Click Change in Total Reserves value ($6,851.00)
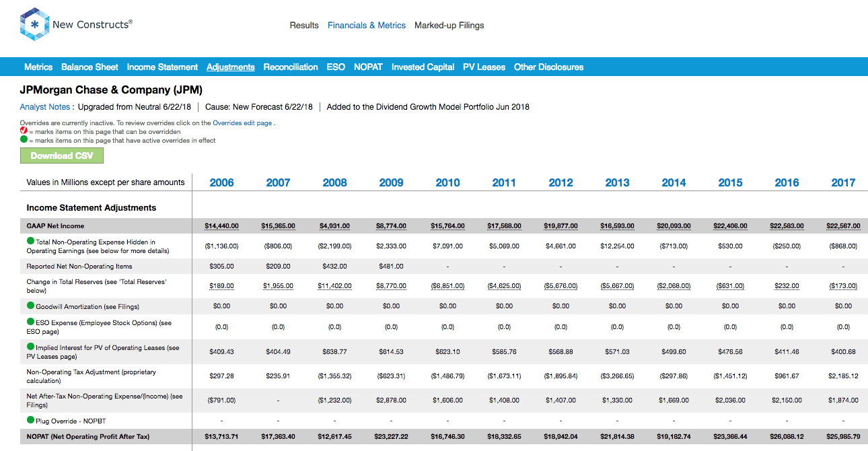The width and height of the screenshot is (868, 451). (x=448, y=286)
